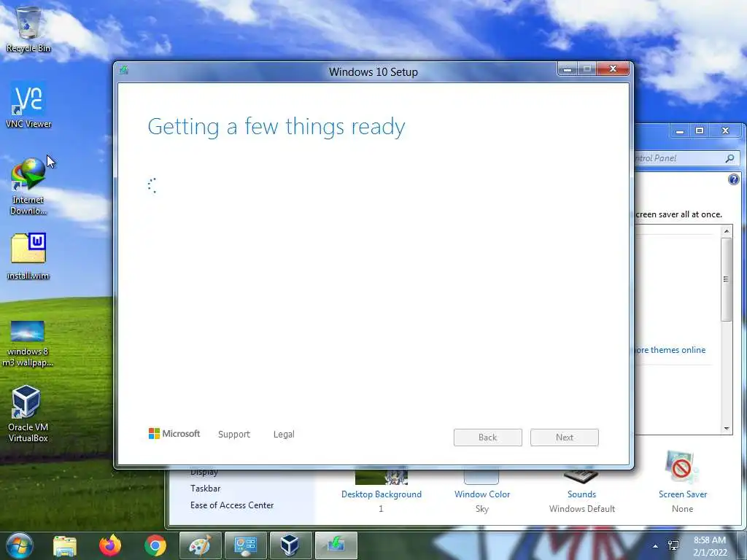Open the taskbar clock and date
747x560 pixels.
pyautogui.click(x=710, y=546)
